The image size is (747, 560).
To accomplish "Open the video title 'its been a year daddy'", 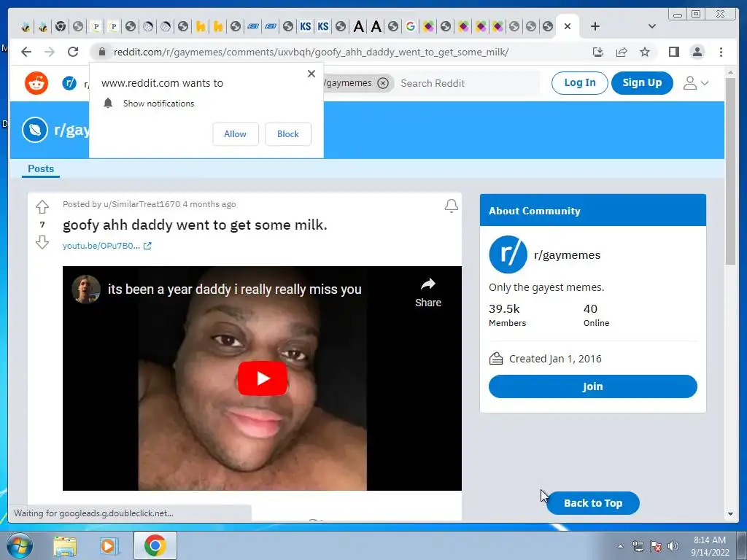I will 234,289.
